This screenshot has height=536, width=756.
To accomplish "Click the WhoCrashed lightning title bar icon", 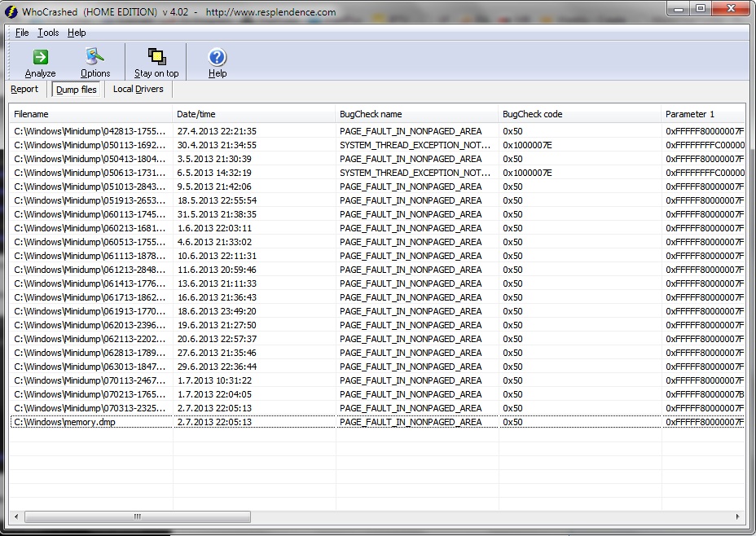I will click(x=11, y=11).
